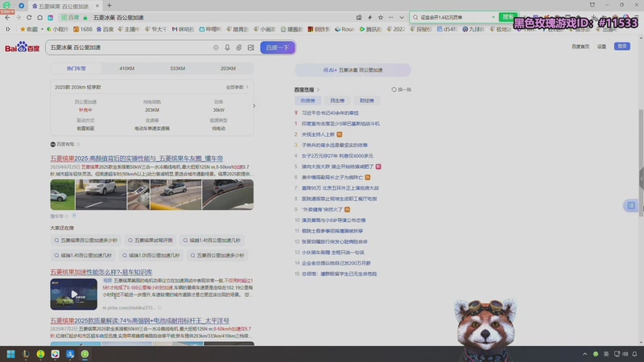644x362 pixels.
Task: Switch to the 热搜榜 hot list tab
Action: point(308,101)
